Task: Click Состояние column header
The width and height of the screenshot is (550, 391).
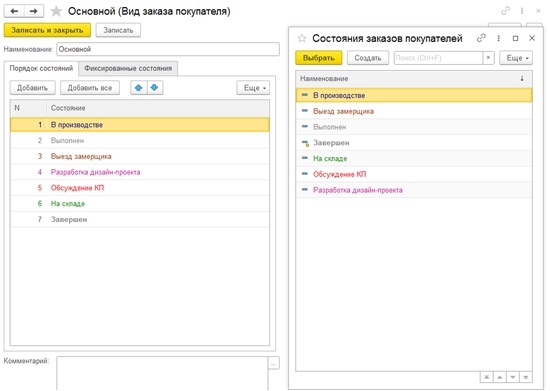Action: (x=158, y=108)
